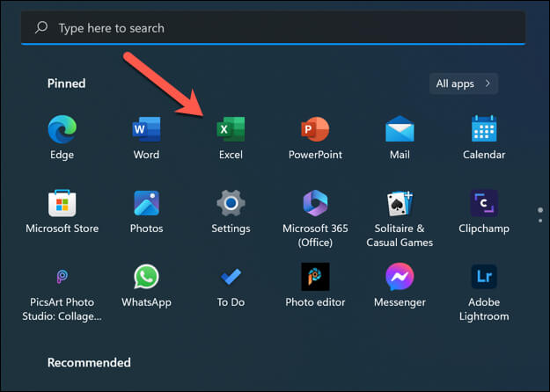
Task: Open the Mail app icon
Action: [x=400, y=129]
